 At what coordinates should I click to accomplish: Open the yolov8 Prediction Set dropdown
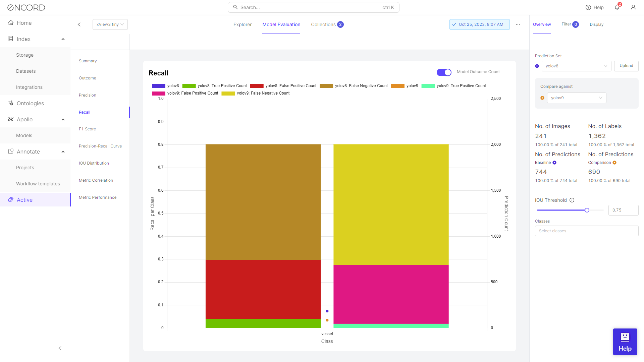click(576, 66)
